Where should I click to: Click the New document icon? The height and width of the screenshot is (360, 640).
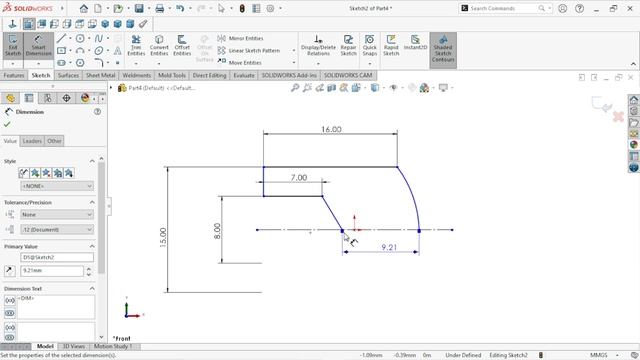(x=98, y=8)
